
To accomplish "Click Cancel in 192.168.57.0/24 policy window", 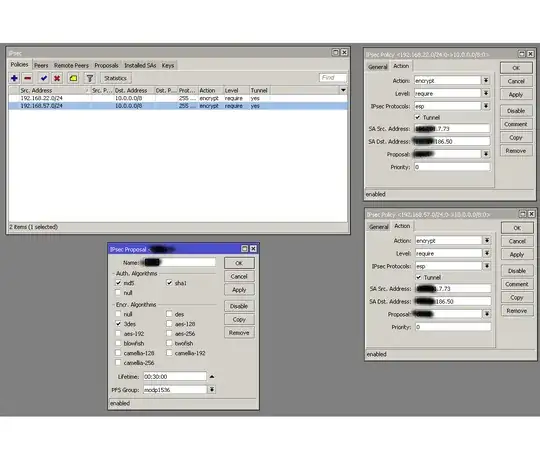I will click(x=517, y=241).
